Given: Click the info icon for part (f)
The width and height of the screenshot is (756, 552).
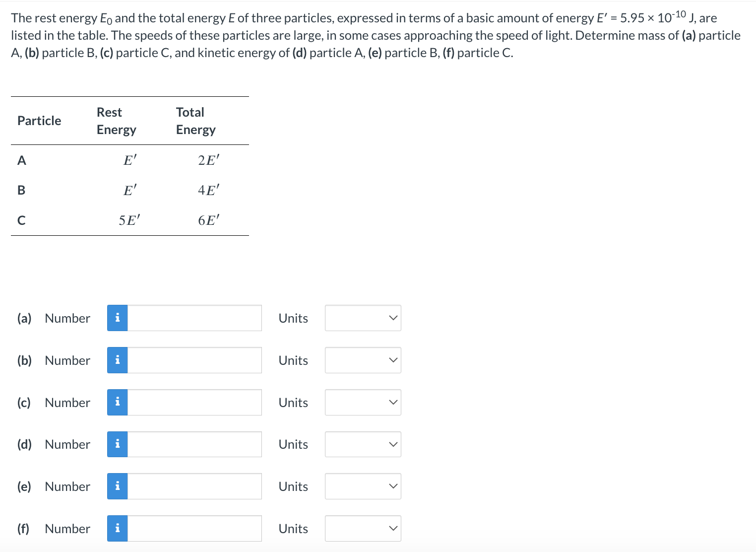Looking at the screenshot, I should click(x=117, y=529).
